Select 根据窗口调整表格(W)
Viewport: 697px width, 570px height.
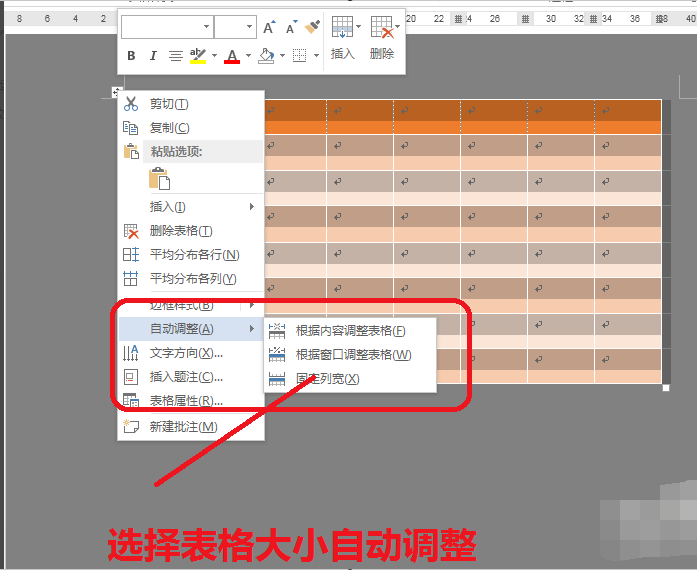(x=350, y=355)
